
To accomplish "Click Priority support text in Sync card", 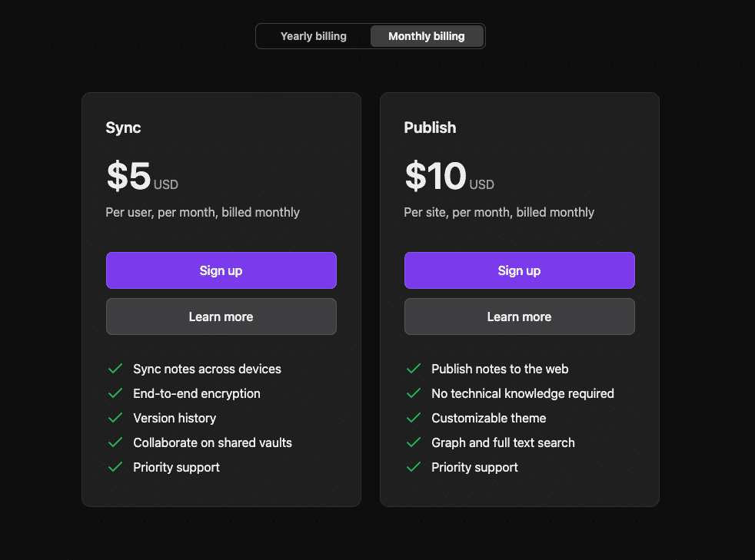I will pyautogui.click(x=176, y=467).
